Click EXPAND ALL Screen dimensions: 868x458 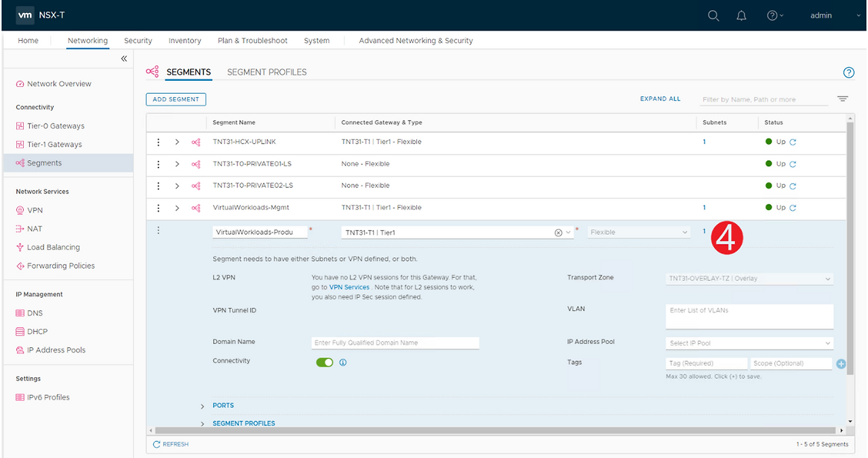click(x=660, y=99)
